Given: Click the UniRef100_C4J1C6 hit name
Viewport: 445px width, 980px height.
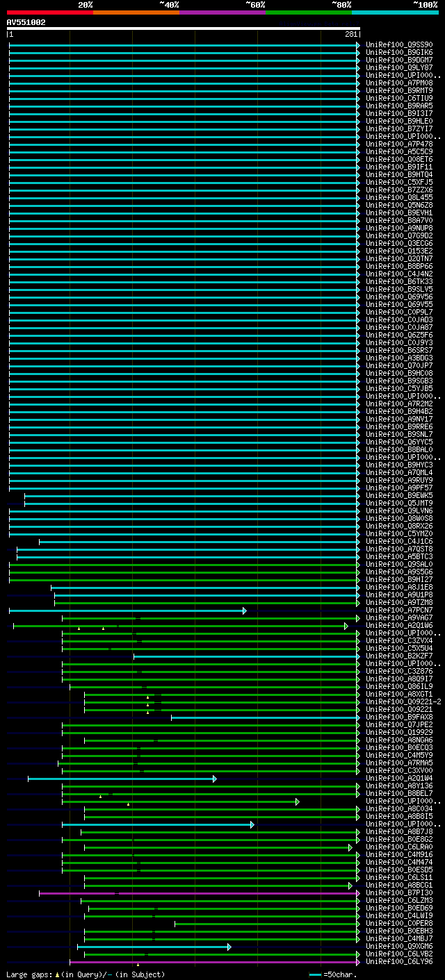Looking at the screenshot, I should click(x=399, y=542).
